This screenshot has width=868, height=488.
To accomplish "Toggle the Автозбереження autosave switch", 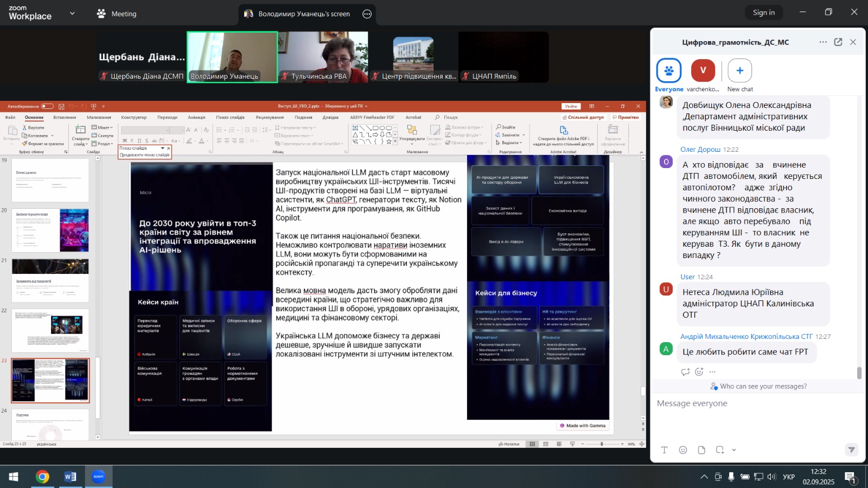I will (47, 106).
